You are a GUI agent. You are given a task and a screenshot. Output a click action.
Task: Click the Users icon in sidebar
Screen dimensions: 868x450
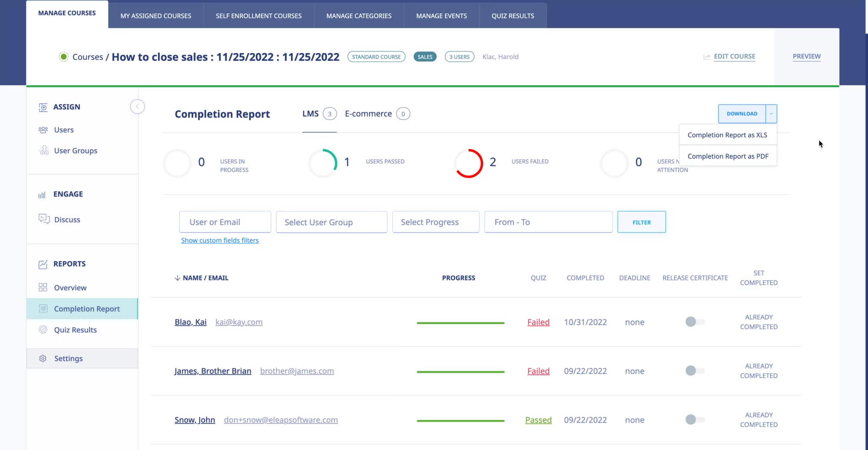(x=43, y=130)
